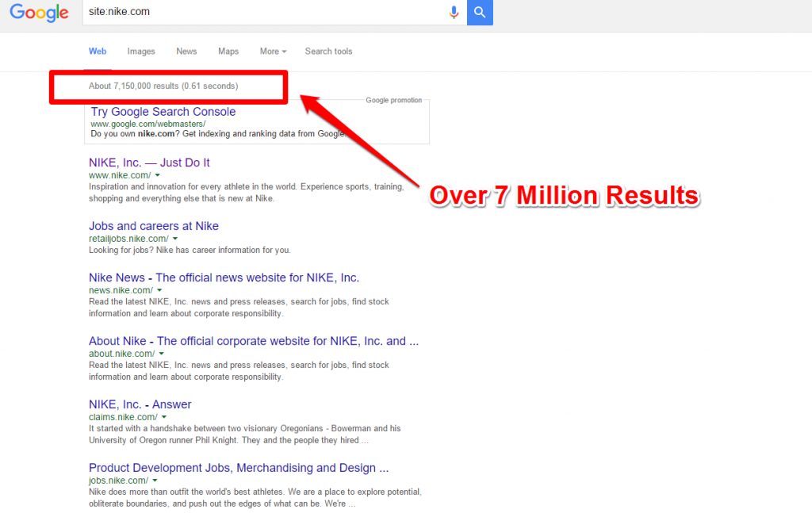The width and height of the screenshot is (812, 513).
Task: Click snippet 'It started with a handshake'
Action: pos(244,435)
